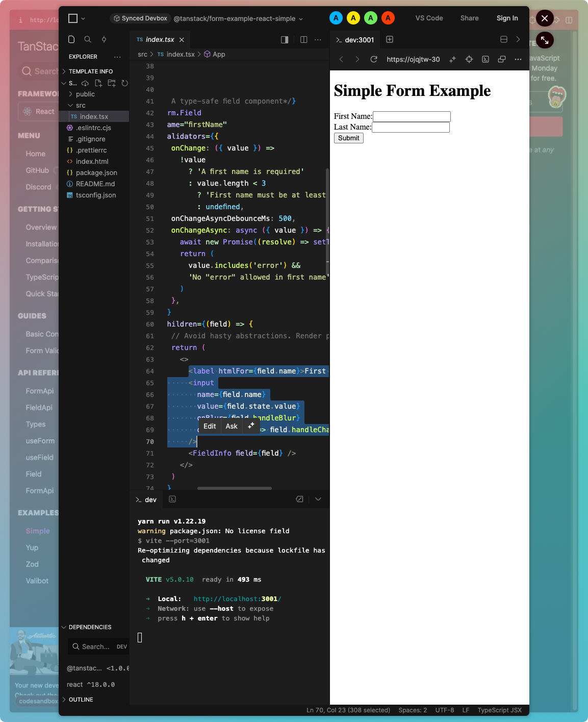Toggle the preview panel layout icon
This screenshot has width=588, height=722.
click(x=504, y=39)
